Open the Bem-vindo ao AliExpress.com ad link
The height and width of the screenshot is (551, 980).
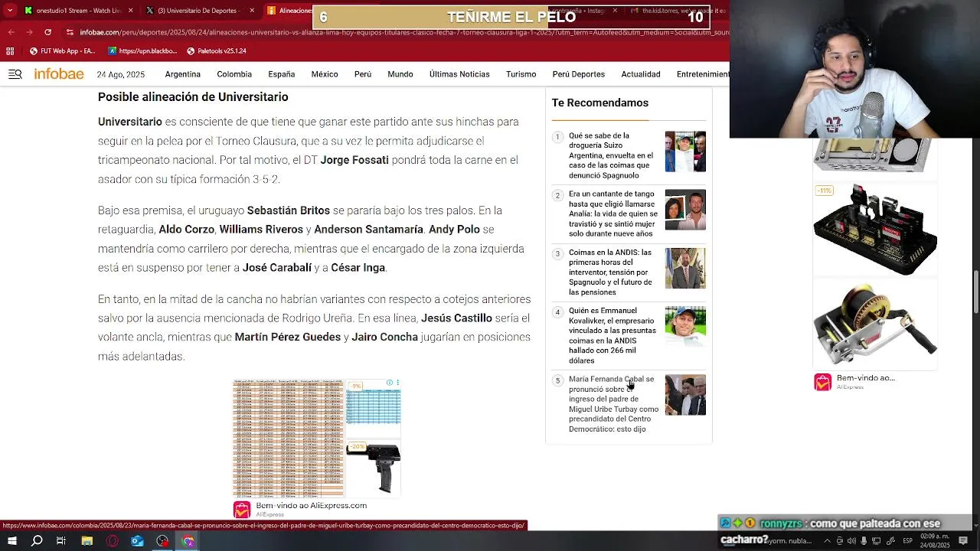pyautogui.click(x=311, y=505)
